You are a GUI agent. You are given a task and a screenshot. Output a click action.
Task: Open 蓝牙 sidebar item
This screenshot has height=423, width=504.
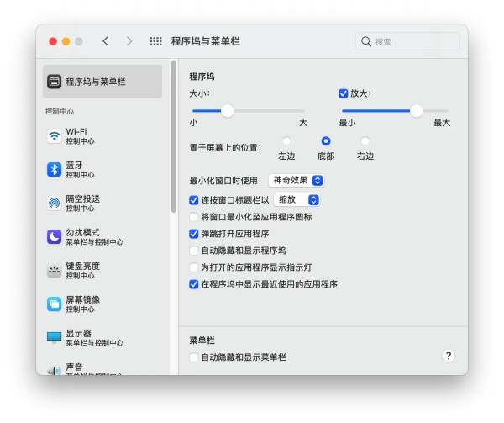tap(104, 170)
